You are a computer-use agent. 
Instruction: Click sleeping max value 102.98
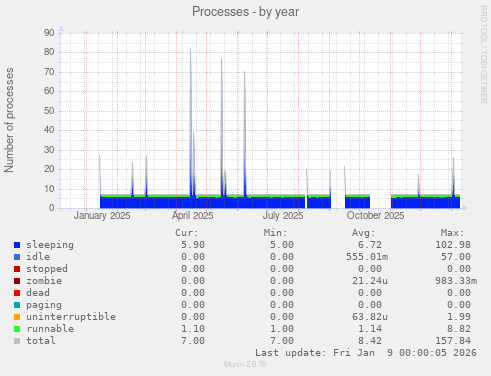tap(453, 245)
